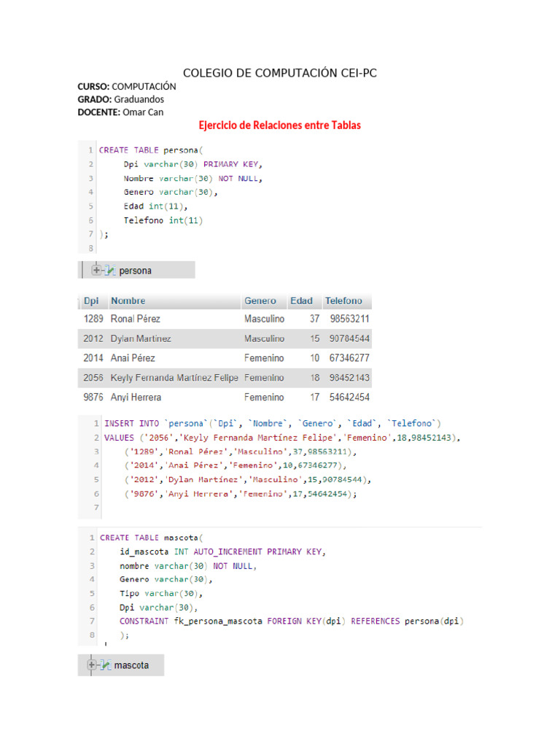Select the Dylan Martínez row
This screenshot has width=560, height=747.
coord(225,338)
